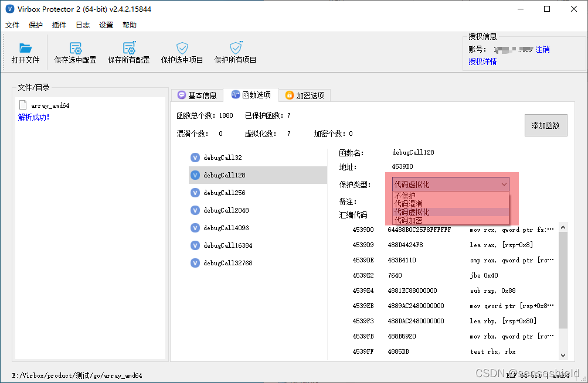Click assembly row test rbx, rbx
The height and width of the screenshot is (383, 588).
(453, 351)
